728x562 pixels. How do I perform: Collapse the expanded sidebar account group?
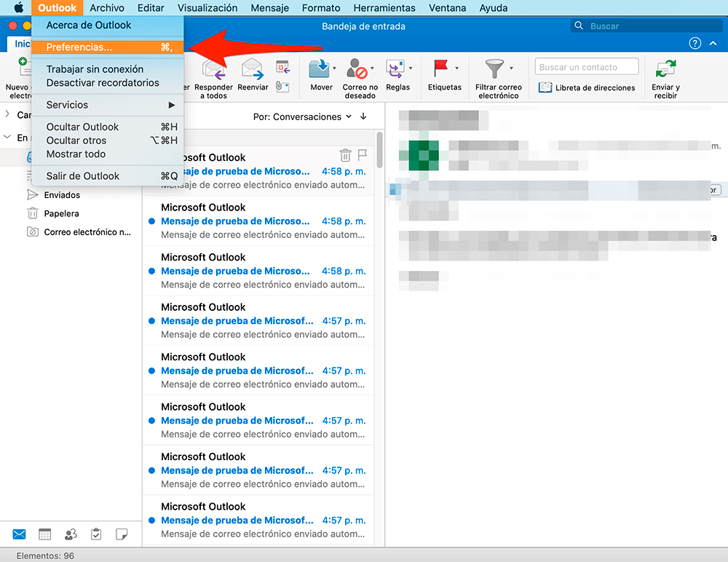pyautogui.click(x=7, y=137)
